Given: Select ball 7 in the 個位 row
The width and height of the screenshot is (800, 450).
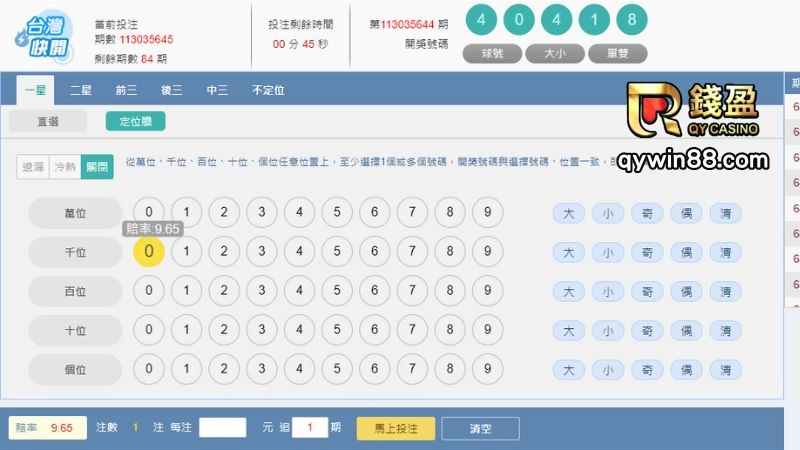Looking at the screenshot, I should tap(412, 369).
